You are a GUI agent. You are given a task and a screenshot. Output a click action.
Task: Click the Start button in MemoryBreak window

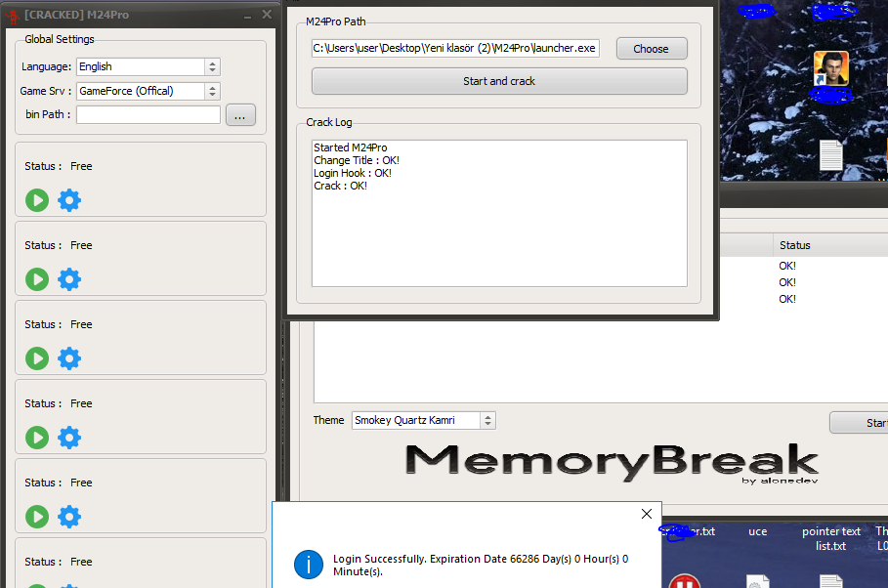coord(859,423)
